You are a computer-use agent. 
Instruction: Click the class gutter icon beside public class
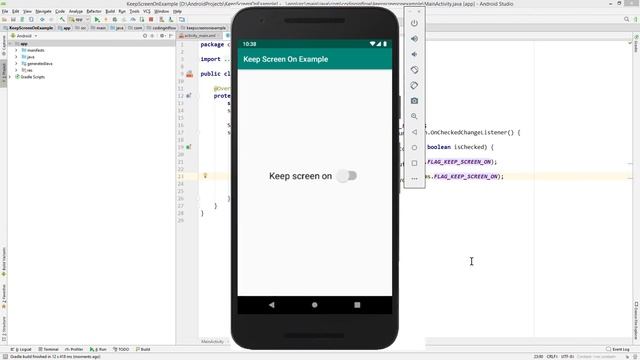(x=189, y=74)
